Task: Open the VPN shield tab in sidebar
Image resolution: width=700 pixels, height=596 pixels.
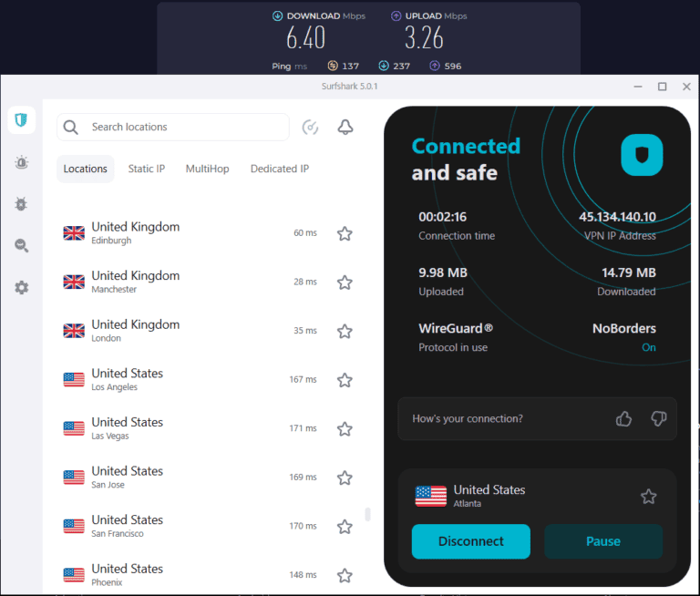Action: tap(21, 119)
